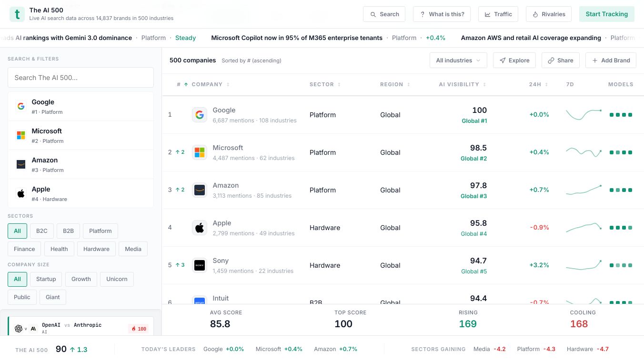Toggle the Startup company size filter

46,279
